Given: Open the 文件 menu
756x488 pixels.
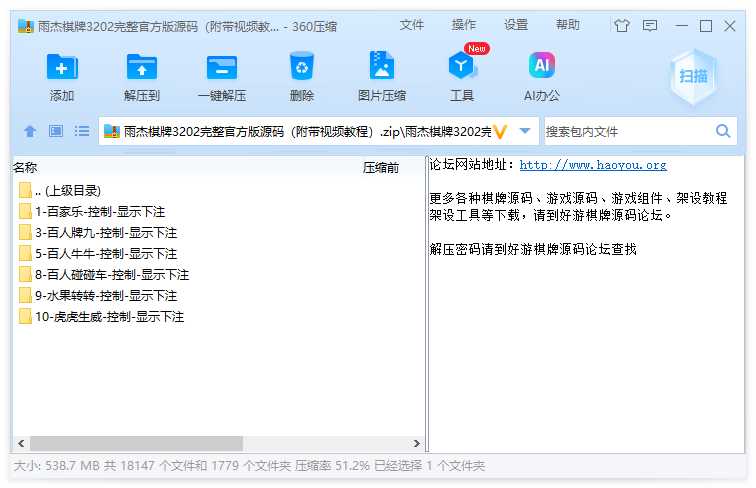Looking at the screenshot, I should pyautogui.click(x=411, y=25).
